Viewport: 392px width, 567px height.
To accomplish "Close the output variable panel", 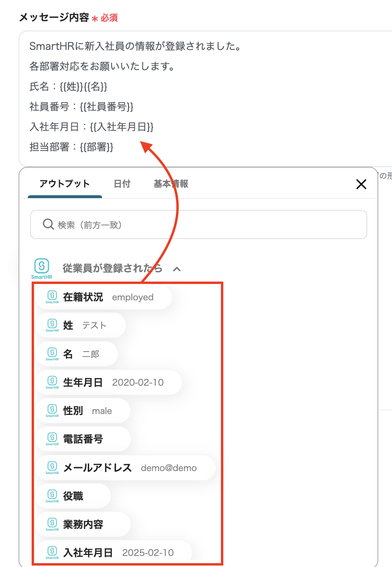I will pyautogui.click(x=361, y=184).
